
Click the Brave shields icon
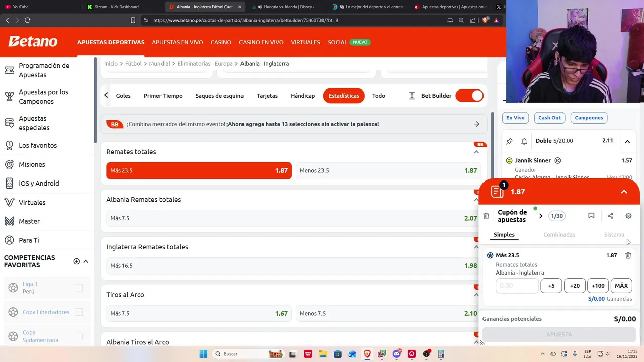(485, 20)
